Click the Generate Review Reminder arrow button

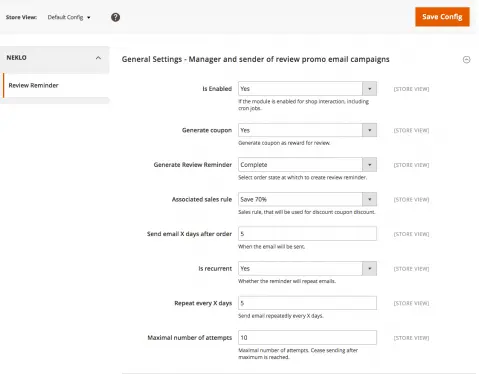point(369,165)
